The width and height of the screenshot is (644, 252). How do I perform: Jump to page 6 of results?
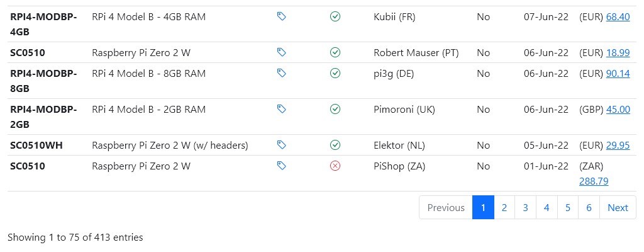coord(589,207)
